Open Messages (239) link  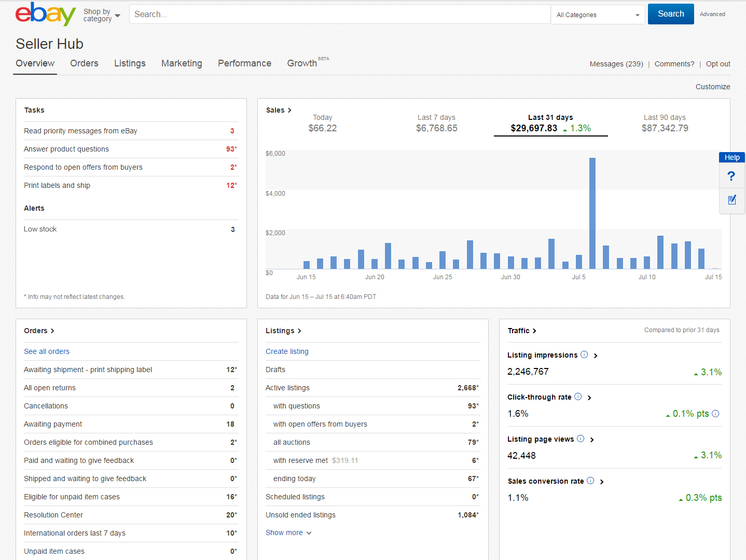pos(616,64)
